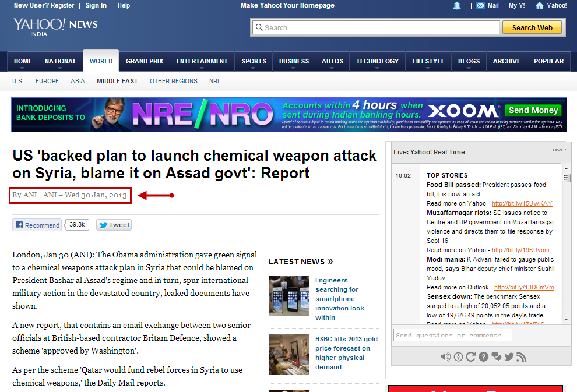
Task: Click the compass icon in live widget
Action: tap(458, 356)
